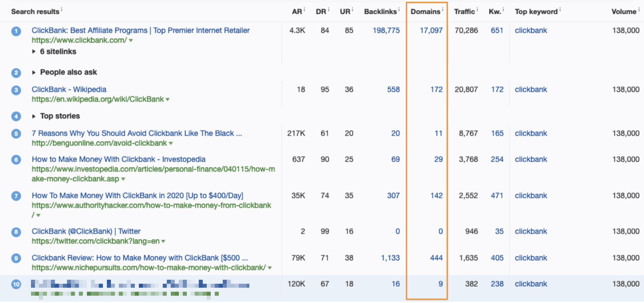Open dropdown beside the Wikipedia URL
Screen dimensions: 644x303
pyautogui.click(x=168, y=100)
